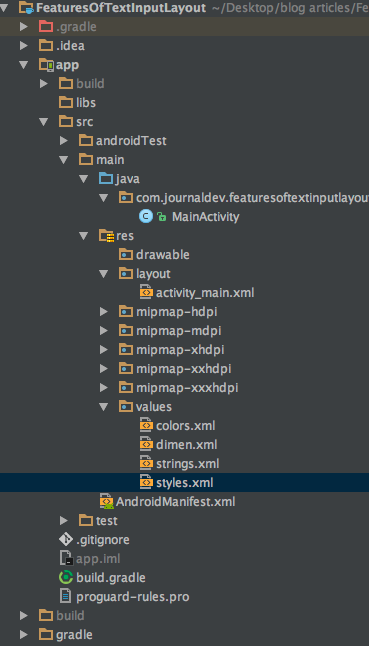Screen dimensions: 369x646
Task: Click the .gitignore git icon
Action: tap(66, 540)
